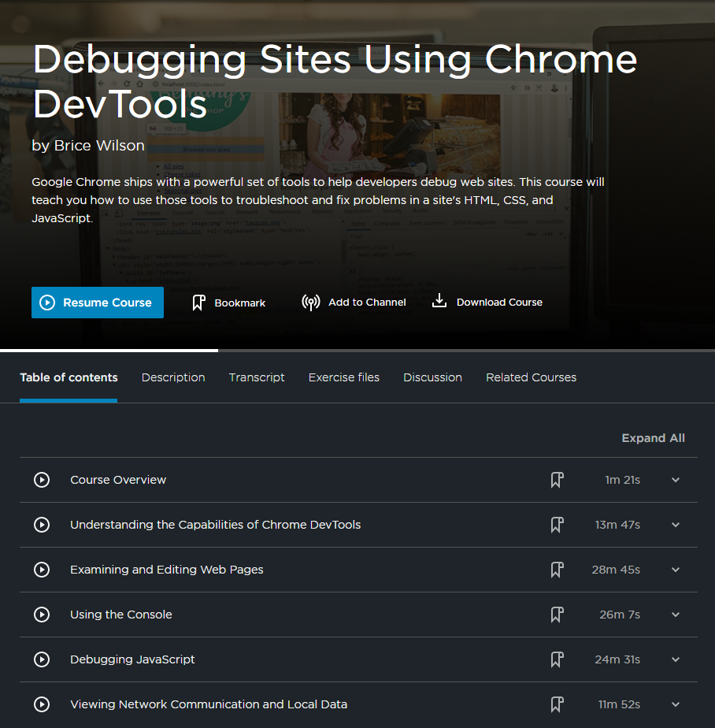The width and height of the screenshot is (715, 728).
Task: Select the Table of contents tab
Action: pos(69,377)
